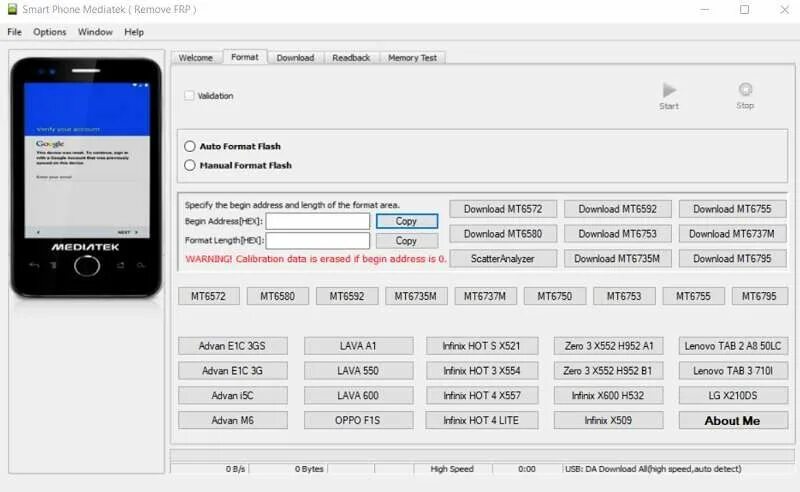Select the Advan E1C 3GS device
This screenshot has height=492, width=800.
tap(233, 346)
